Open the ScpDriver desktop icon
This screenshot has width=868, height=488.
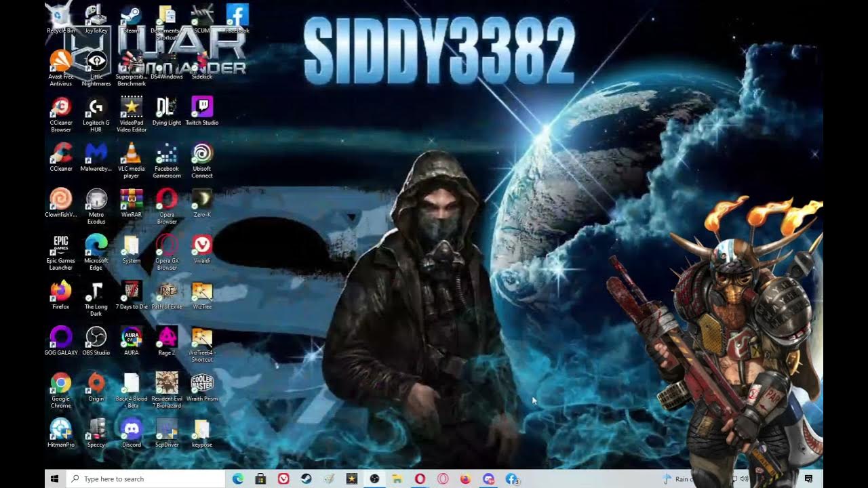[x=167, y=434]
